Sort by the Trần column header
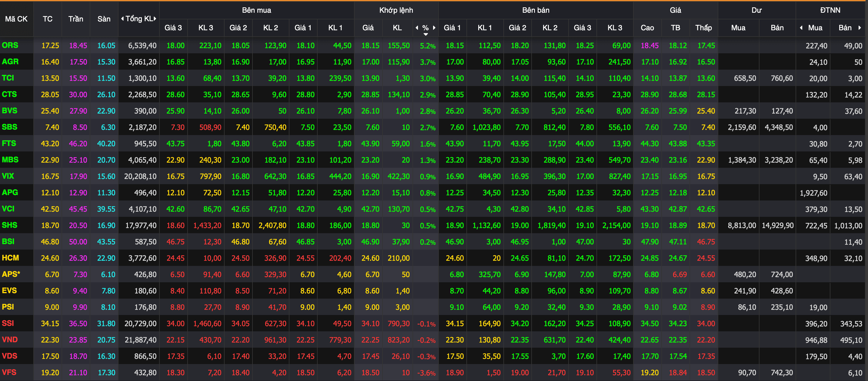 [76, 19]
